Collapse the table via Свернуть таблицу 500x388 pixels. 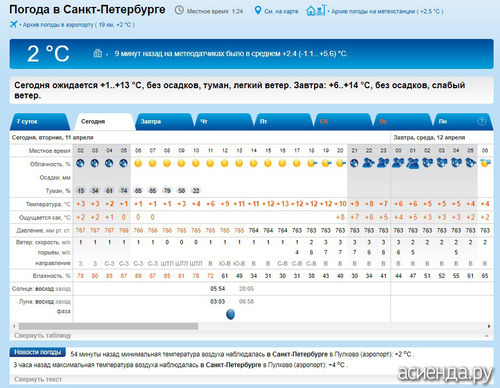click(x=43, y=335)
